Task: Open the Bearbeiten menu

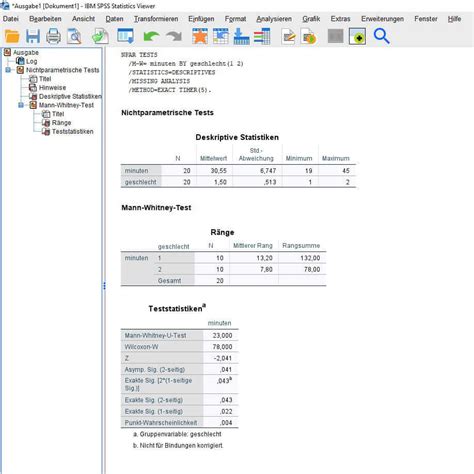Action: coord(45,19)
